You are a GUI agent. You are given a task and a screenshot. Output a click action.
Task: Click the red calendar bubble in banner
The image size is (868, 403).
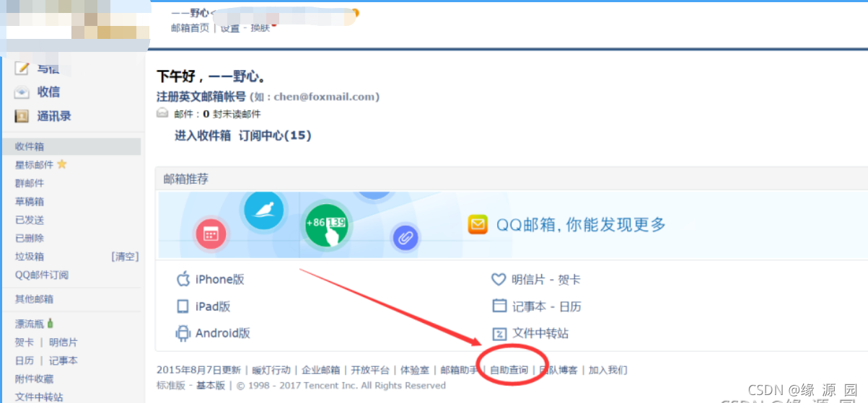tap(211, 234)
